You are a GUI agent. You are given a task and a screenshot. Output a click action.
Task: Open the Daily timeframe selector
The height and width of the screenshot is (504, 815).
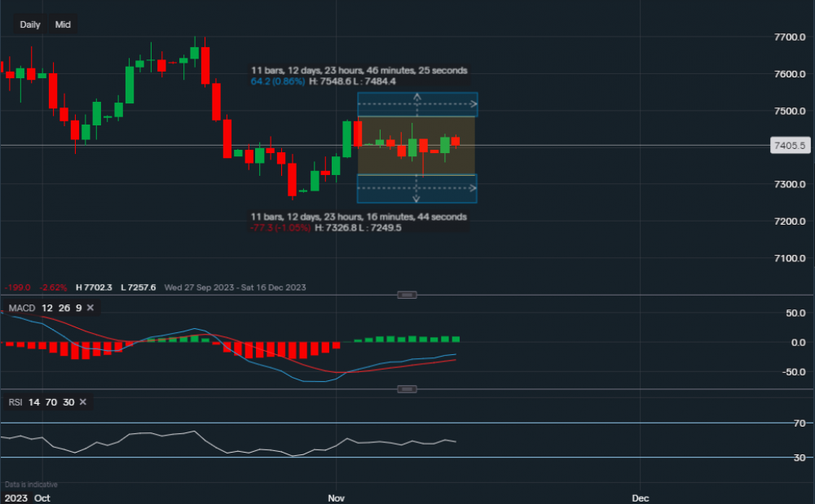pos(30,24)
